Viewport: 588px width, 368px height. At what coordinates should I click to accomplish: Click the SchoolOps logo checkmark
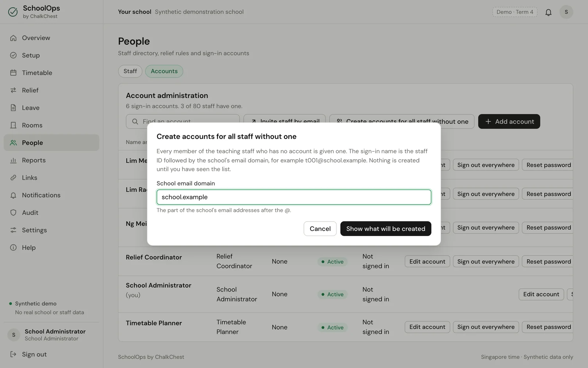[13, 12]
